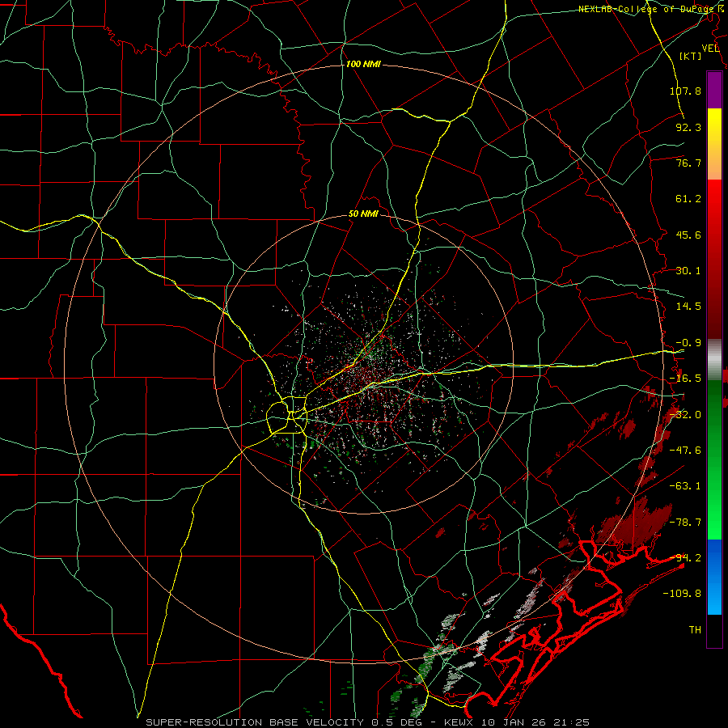This screenshot has height=728, width=728.
Task: Click the 76.7 legend value
Action: (x=688, y=163)
